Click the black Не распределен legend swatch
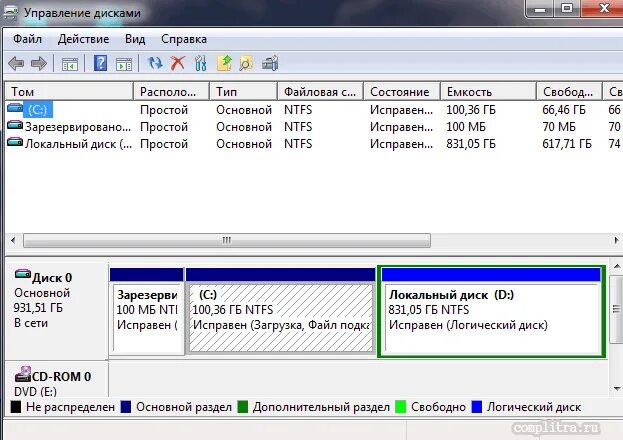Viewport: 623px width, 440px height. tap(16, 407)
